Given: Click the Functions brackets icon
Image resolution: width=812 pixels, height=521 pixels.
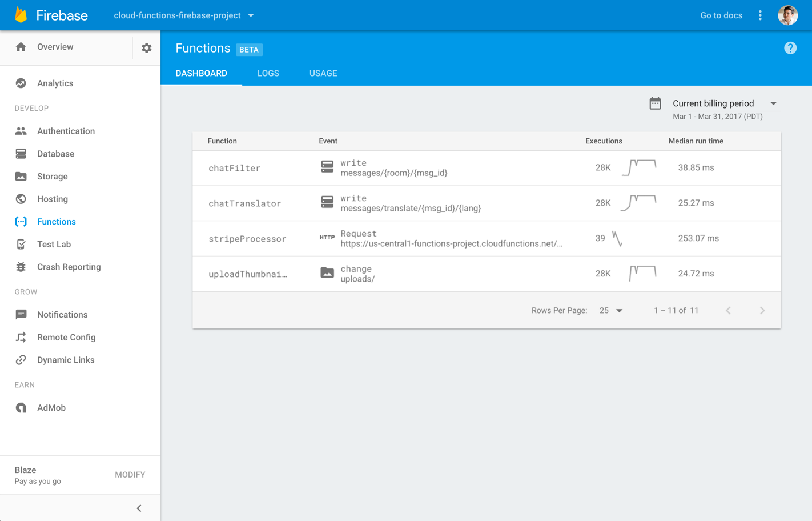Looking at the screenshot, I should click(x=21, y=222).
